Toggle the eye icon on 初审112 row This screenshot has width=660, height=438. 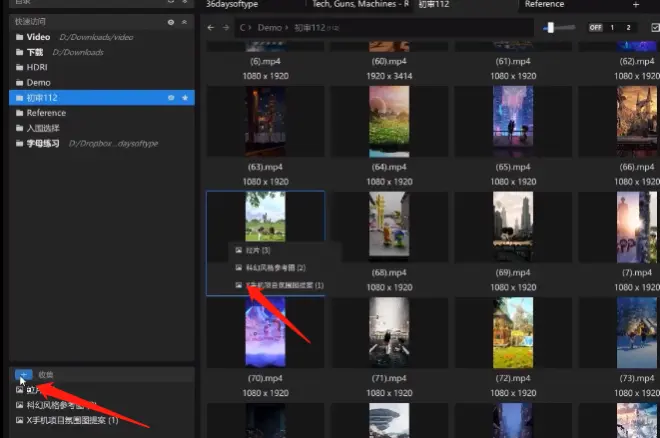[x=171, y=98]
